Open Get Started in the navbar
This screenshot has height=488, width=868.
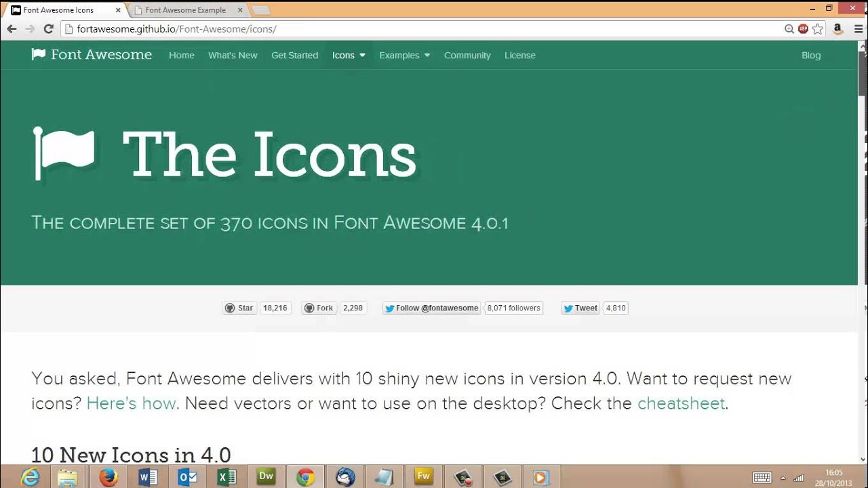tap(294, 56)
